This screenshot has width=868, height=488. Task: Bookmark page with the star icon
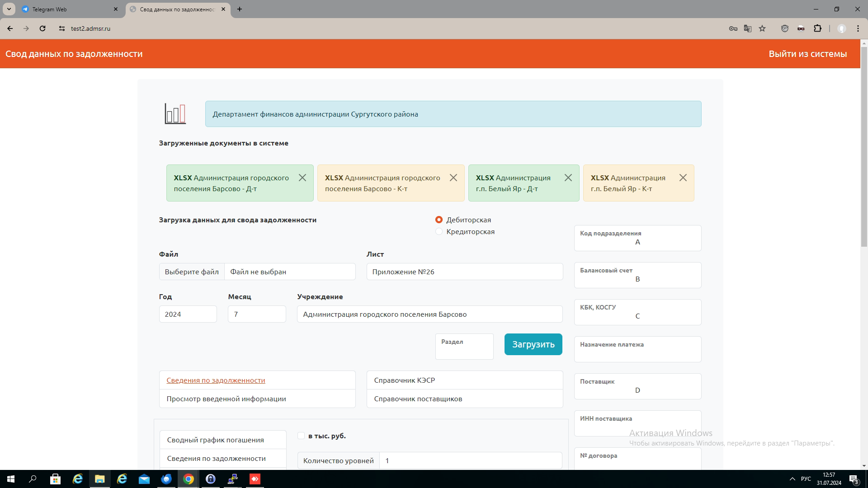click(762, 28)
